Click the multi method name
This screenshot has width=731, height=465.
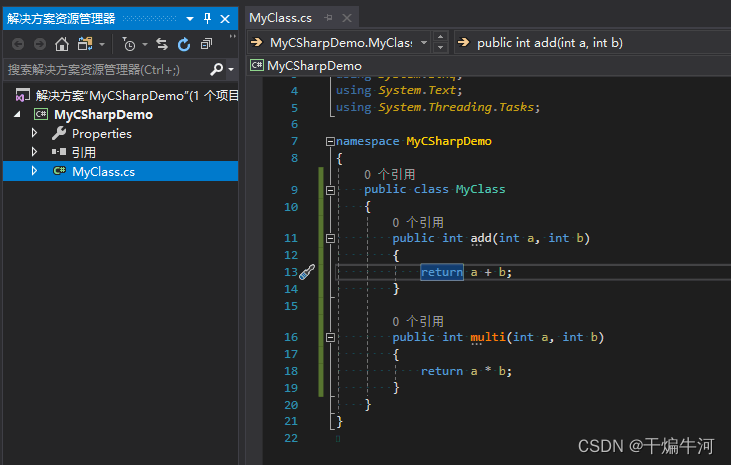[x=488, y=337]
